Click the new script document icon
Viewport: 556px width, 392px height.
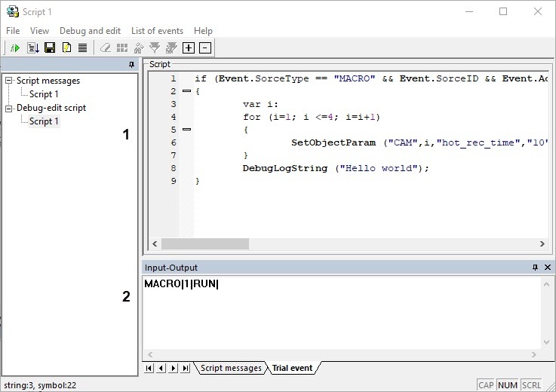(x=66, y=48)
